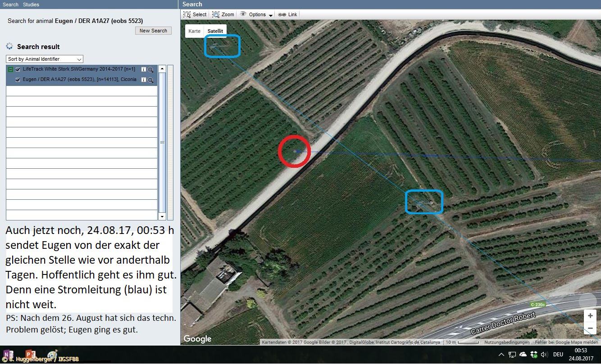The height and width of the screenshot is (364, 601).
Task: Click the info icon for LifeTrack White Stork study
Action: tap(144, 69)
